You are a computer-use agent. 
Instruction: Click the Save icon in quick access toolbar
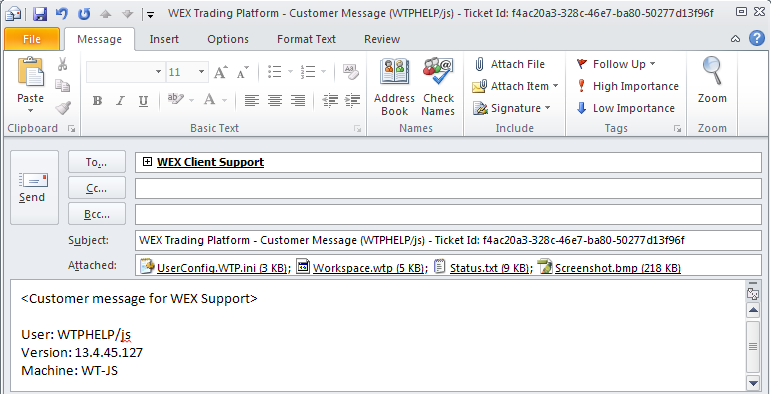(40, 13)
